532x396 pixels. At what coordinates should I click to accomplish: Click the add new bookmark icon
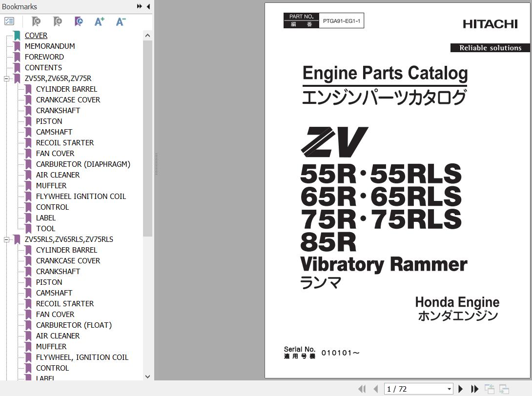click(x=58, y=21)
